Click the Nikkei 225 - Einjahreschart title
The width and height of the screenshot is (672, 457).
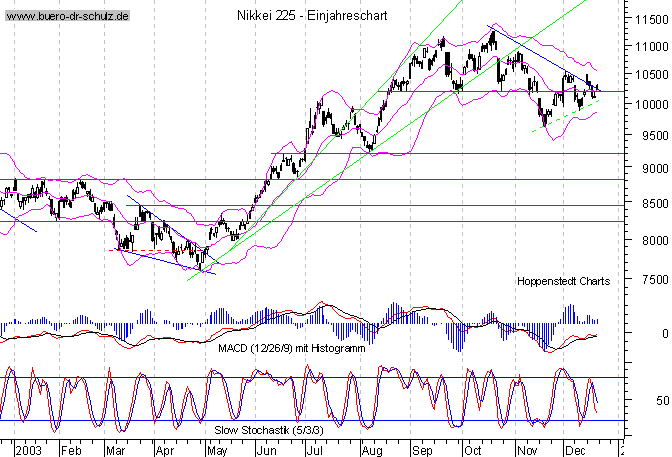(x=311, y=17)
